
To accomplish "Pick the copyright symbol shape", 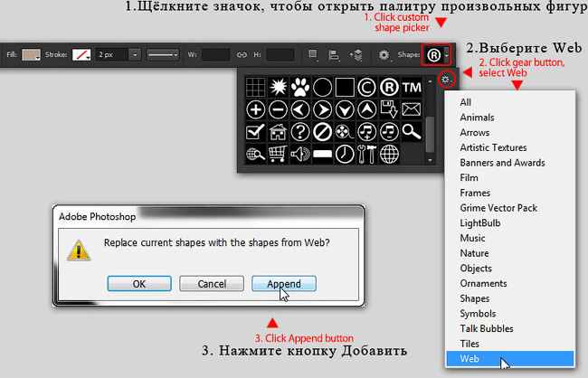I will click(x=366, y=88).
